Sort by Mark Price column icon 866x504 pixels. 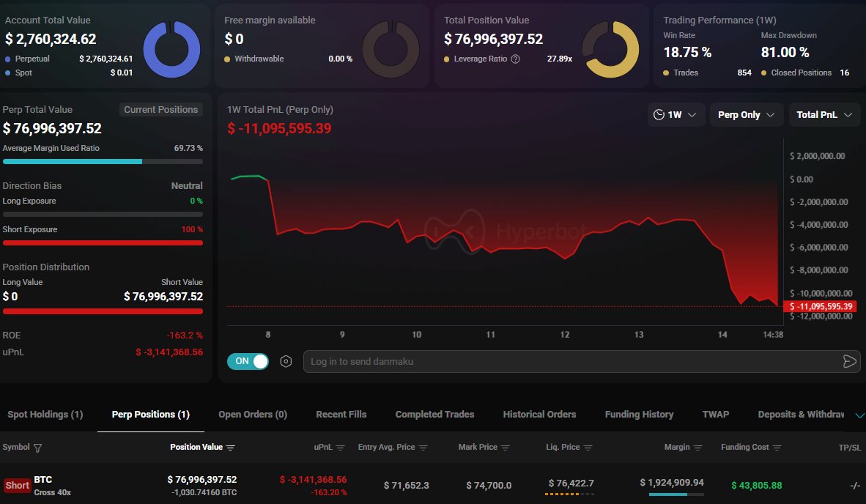point(506,448)
